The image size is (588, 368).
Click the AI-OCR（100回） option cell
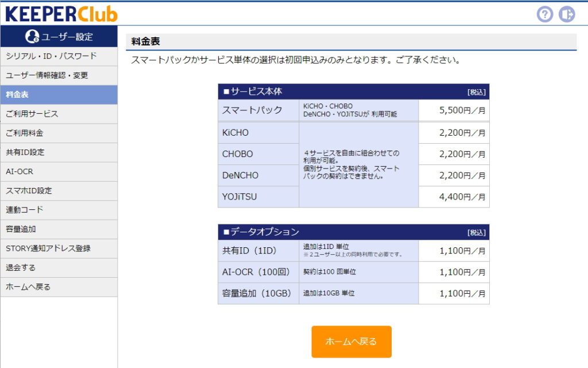[258, 272]
